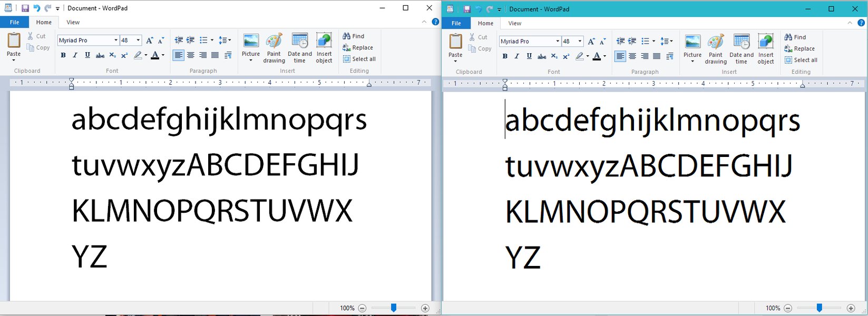Open File menu in left WordPad window
868x316 pixels.
pos(15,22)
